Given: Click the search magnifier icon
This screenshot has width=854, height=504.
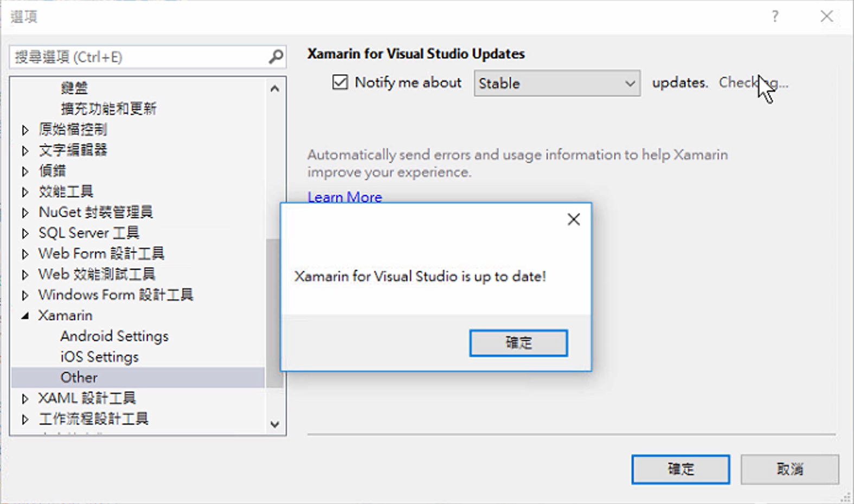Looking at the screenshot, I should (276, 56).
